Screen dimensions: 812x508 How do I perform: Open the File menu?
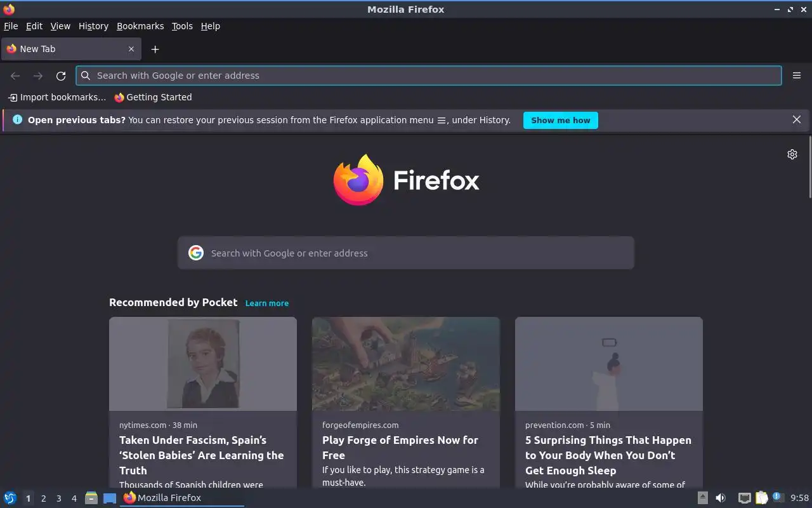(x=11, y=26)
